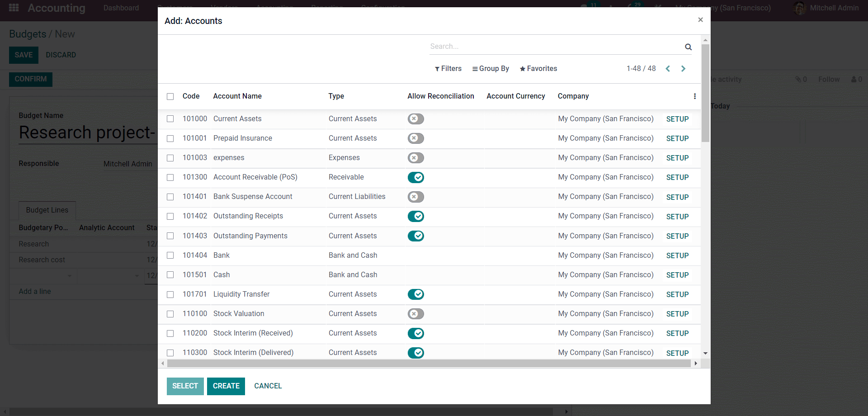Click SAVE in the Budgets form
Image resolution: width=868 pixels, height=416 pixels.
coord(24,55)
